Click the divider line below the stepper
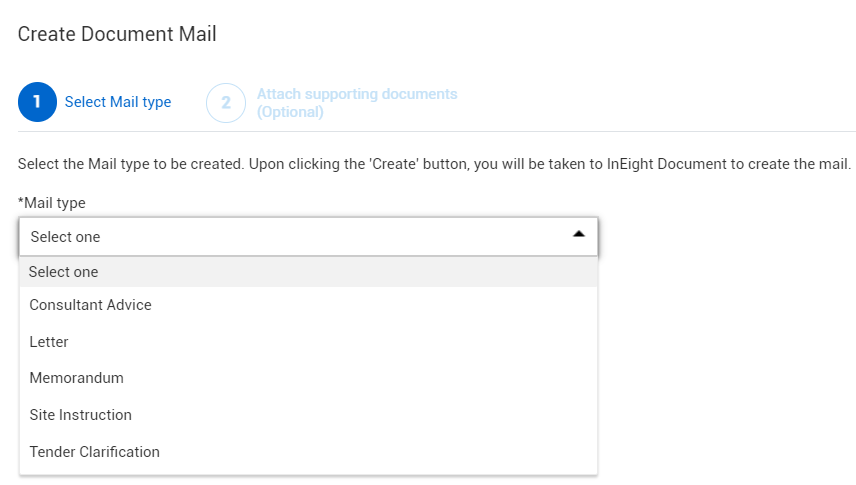Image resolution: width=856 pixels, height=485 pixels. 436,131
